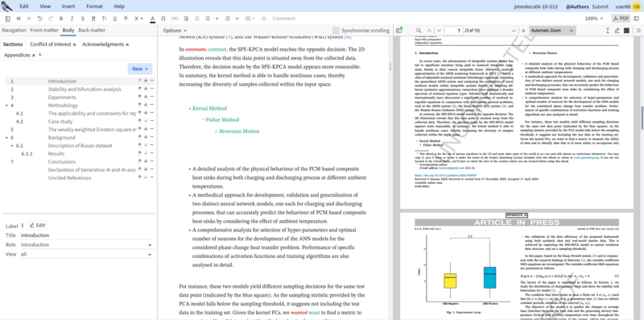Viewport: 644px width, 320px height.
Task: Toggle the PDF preview button
Action: coord(621,19)
